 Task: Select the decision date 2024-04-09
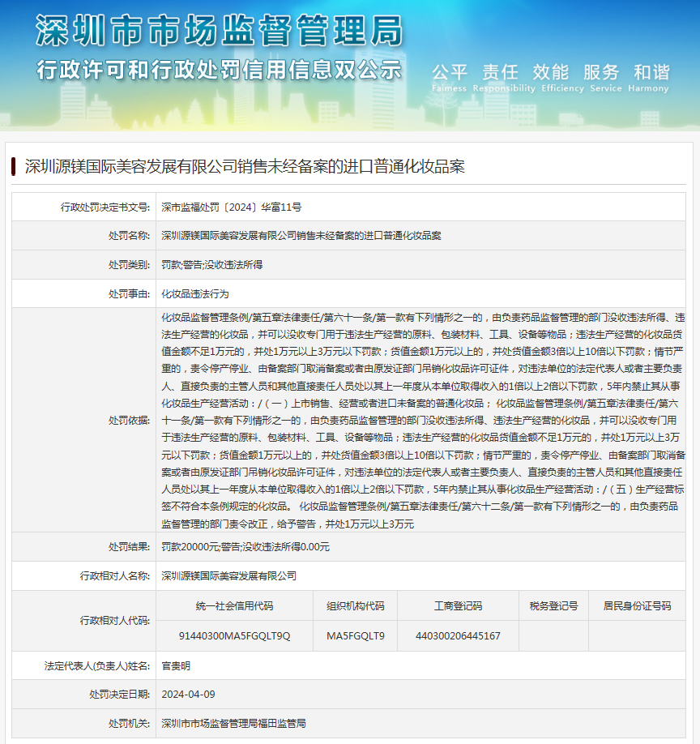tap(188, 695)
